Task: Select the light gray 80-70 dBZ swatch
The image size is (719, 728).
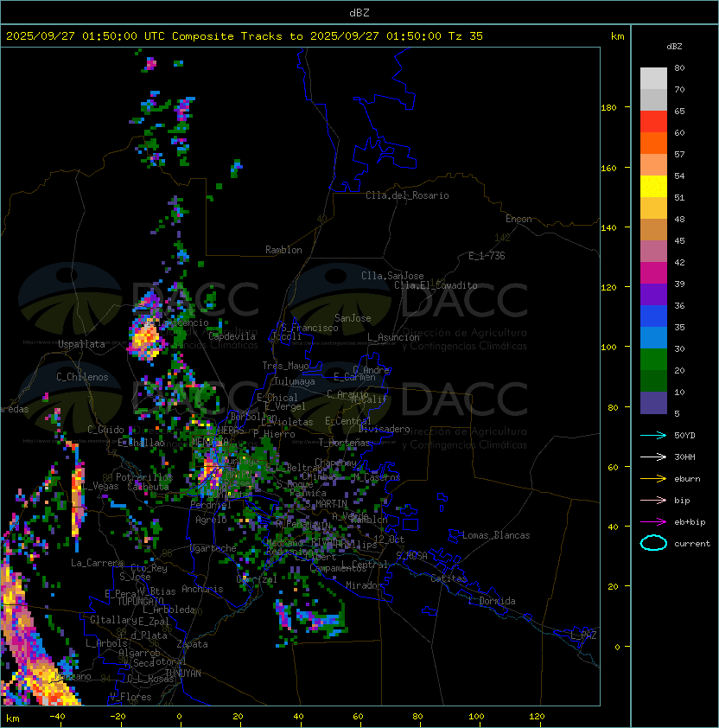Action: point(653,79)
